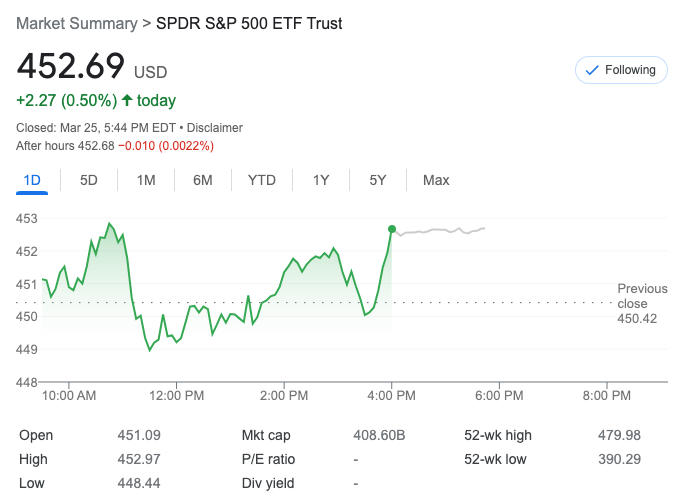Image resolution: width=679 pixels, height=503 pixels.
Task: Click the green dot at 4:00 PM
Action: point(391,229)
